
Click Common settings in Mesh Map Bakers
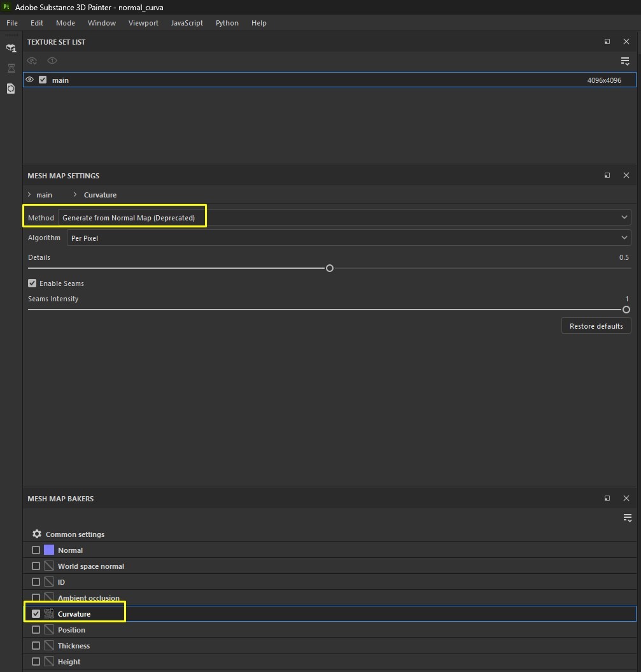[x=74, y=534]
